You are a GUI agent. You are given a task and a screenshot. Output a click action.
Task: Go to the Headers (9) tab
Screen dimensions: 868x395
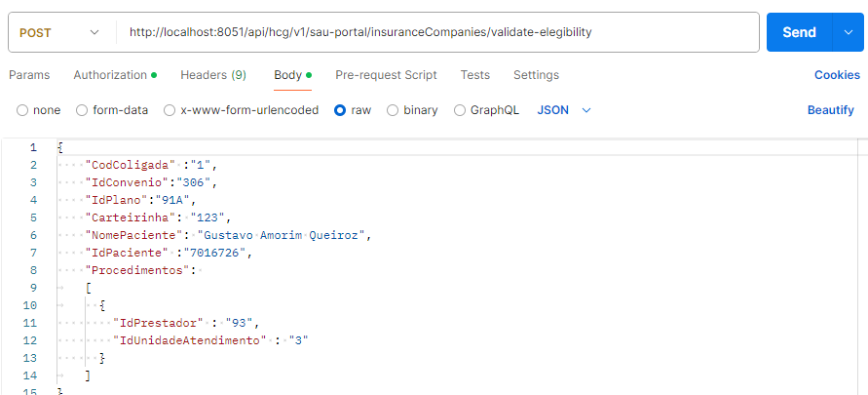213,75
